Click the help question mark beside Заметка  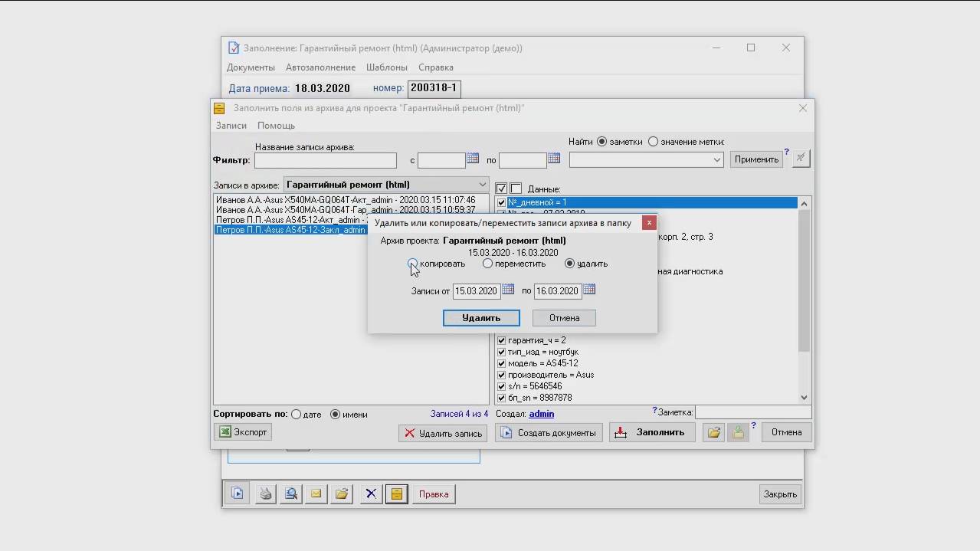click(654, 411)
